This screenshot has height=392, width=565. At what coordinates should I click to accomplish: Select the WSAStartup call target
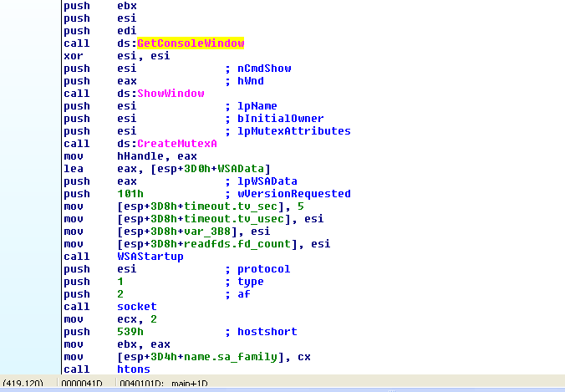(150, 257)
